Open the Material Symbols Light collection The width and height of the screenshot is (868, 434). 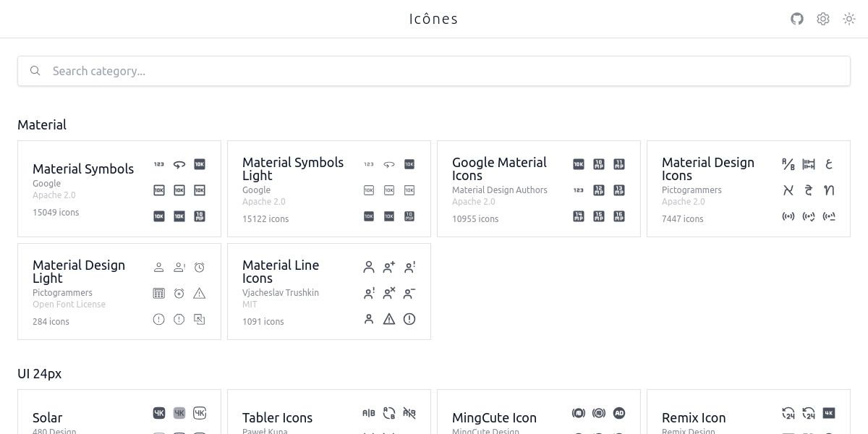pyautogui.click(x=293, y=169)
